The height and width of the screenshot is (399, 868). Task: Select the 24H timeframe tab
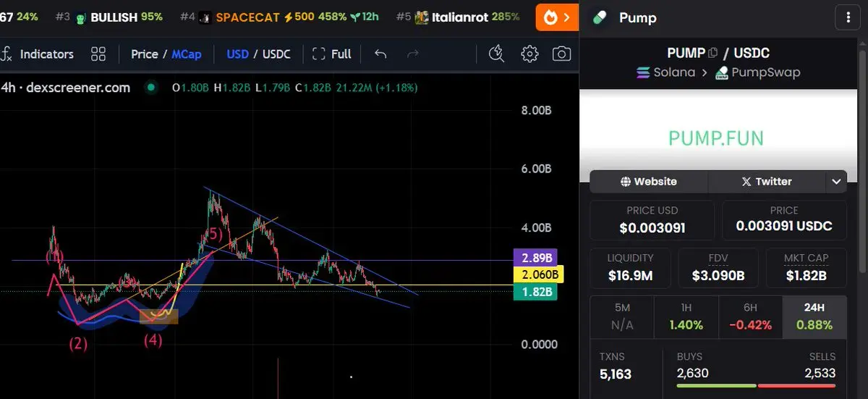[x=814, y=317]
